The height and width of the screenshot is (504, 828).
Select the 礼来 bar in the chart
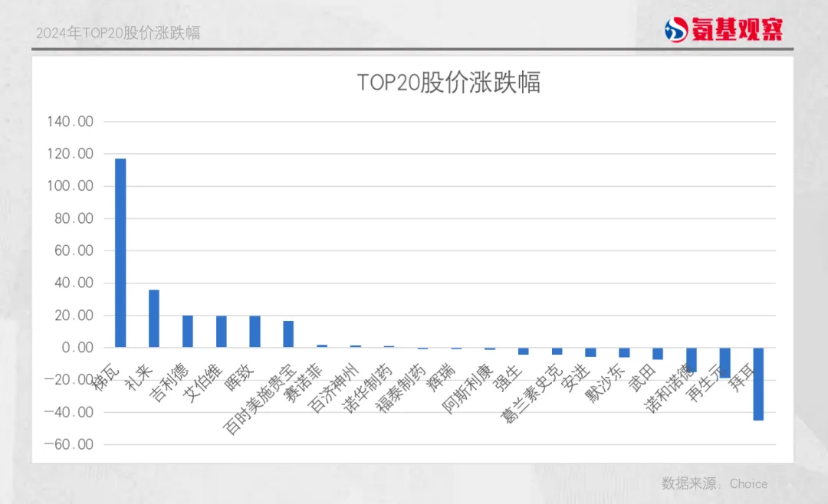154,318
